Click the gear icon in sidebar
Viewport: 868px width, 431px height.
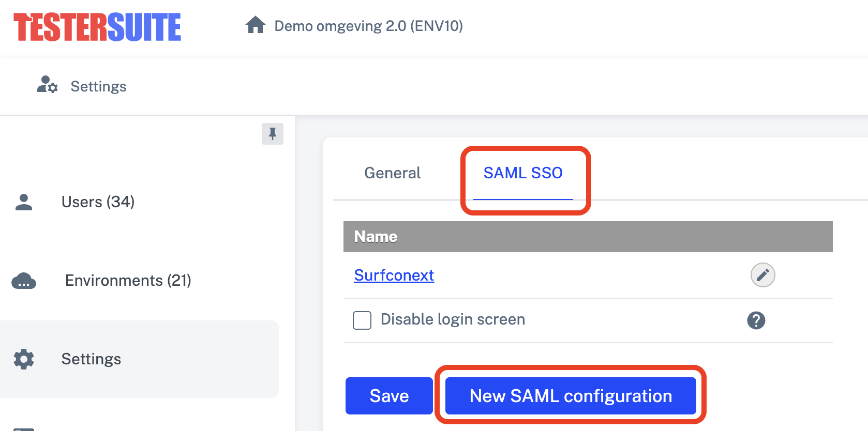[24, 359]
